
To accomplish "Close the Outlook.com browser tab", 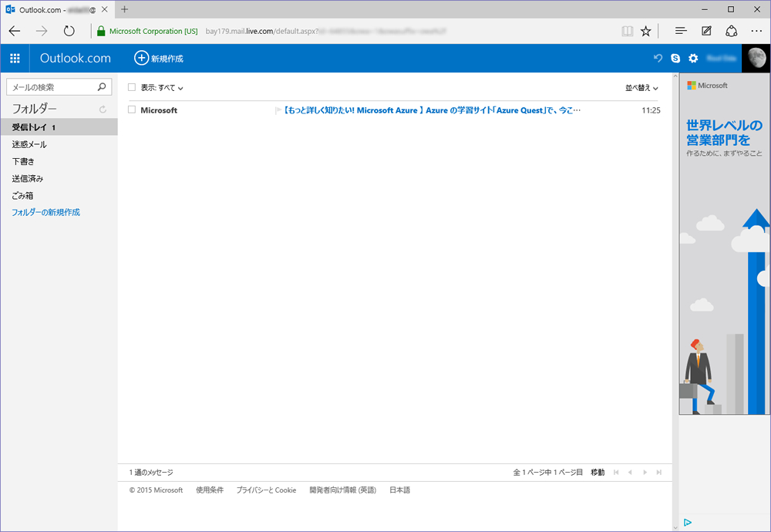I will tap(104, 9).
